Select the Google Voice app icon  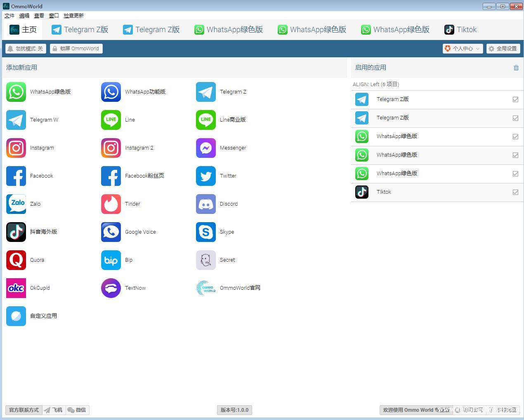pos(111,232)
